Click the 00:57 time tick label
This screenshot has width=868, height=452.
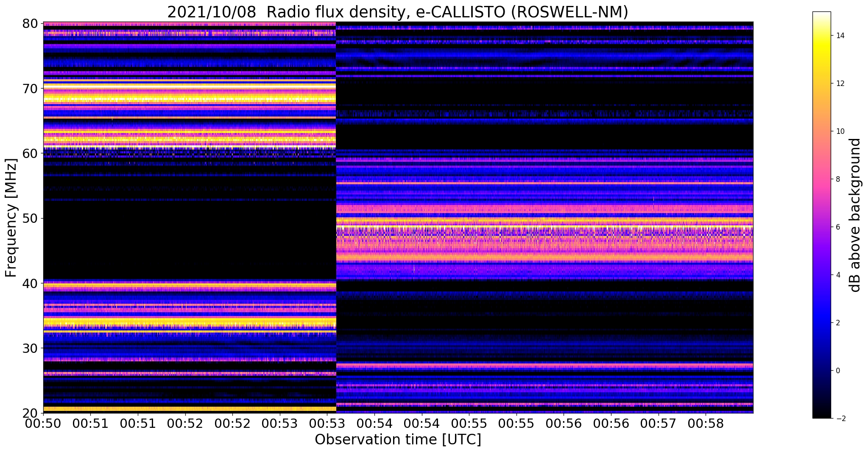tap(658, 424)
